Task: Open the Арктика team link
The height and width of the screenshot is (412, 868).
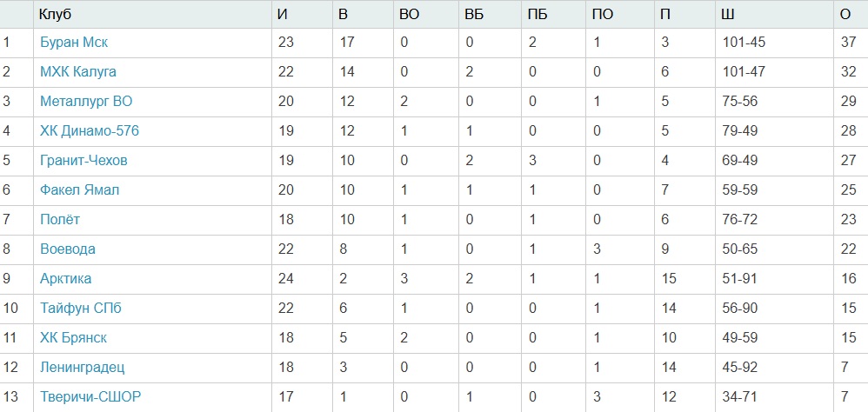Action: (66, 278)
